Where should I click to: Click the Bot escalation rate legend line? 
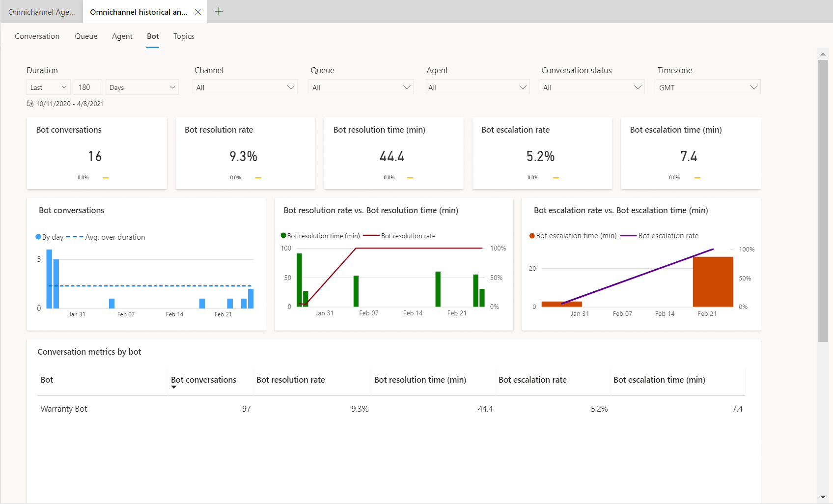(x=628, y=236)
